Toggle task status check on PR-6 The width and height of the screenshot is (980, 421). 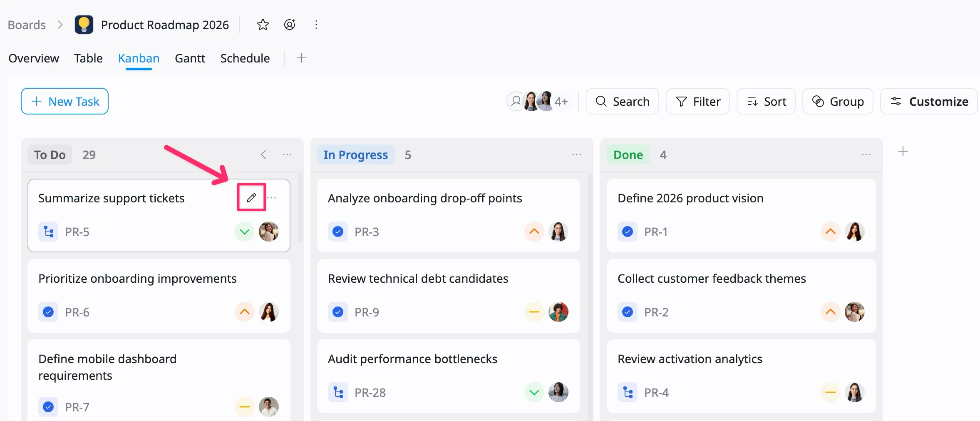pos(48,312)
